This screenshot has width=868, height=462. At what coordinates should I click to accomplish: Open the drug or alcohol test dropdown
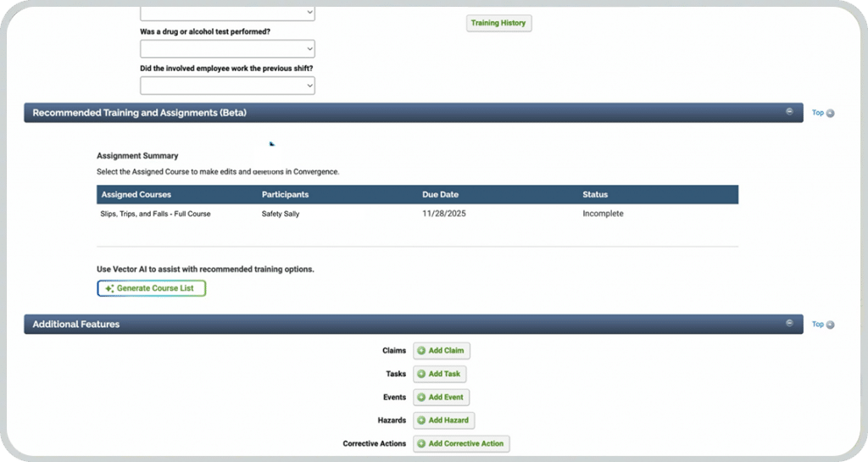[x=227, y=49]
